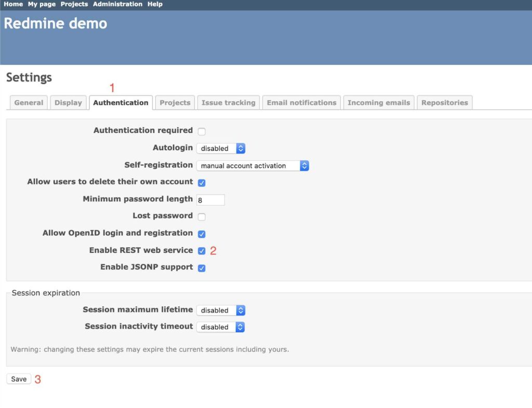Click the Authentication required label
This screenshot has width=532, height=408.
point(143,130)
